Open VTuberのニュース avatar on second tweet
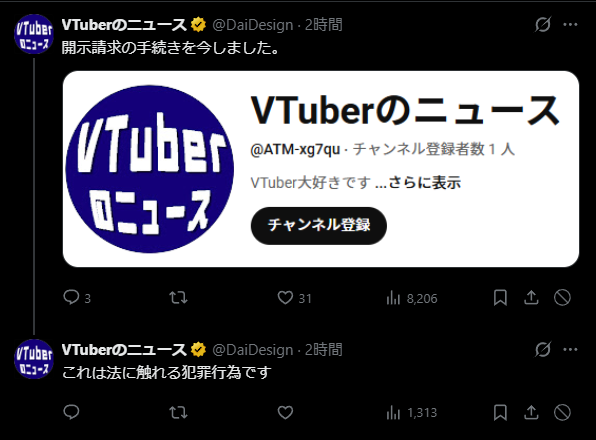This screenshot has height=440, width=596. click(x=34, y=359)
